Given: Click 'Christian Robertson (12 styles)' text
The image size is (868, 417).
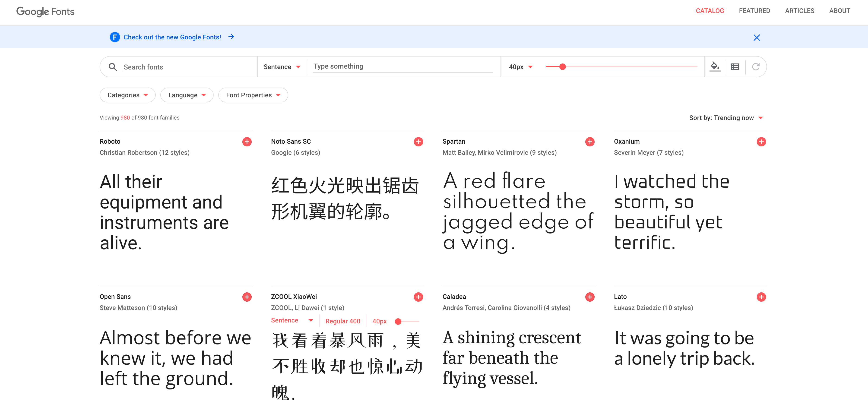Looking at the screenshot, I should [x=145, y=153].
